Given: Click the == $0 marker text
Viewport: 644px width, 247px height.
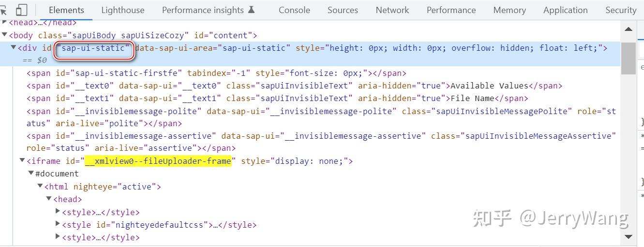Looking at the screenshot, I should click(34, 60).
